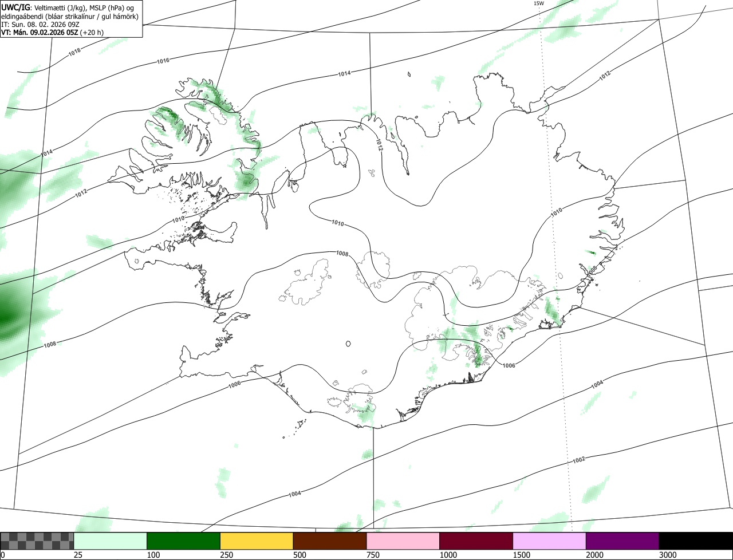Pick the dark red 1000–1500 legend swatch
Image resolution: width=733 pixels, height=560 pixels.
click(x=476, y=541)
